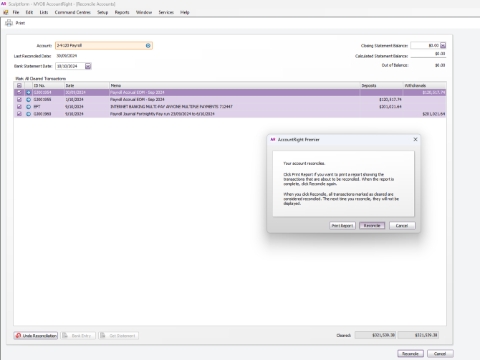Click the Last Reconciled Date value
This screenshot has width=480, height=360.
pyautogui.click(x=67, y=56)
